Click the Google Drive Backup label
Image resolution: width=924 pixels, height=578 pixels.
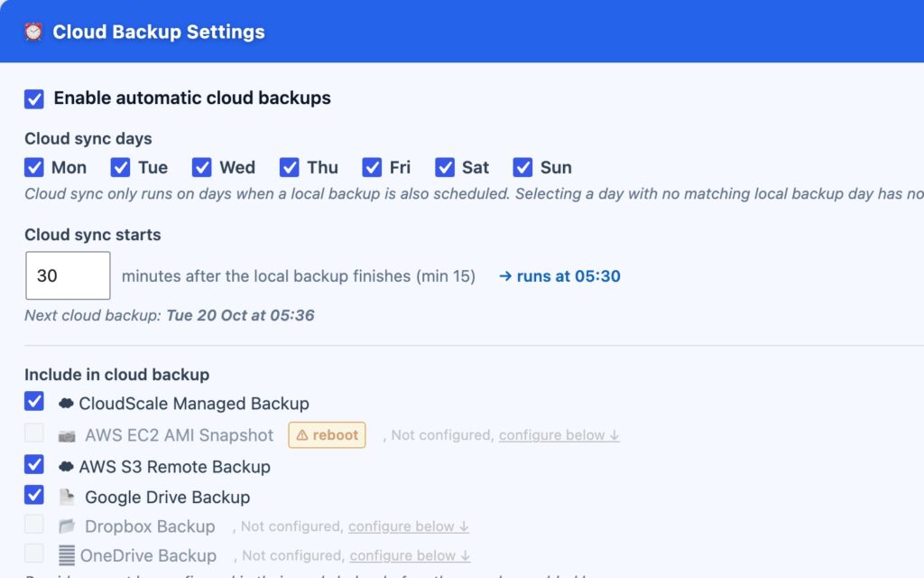click(x=167, y=498)
